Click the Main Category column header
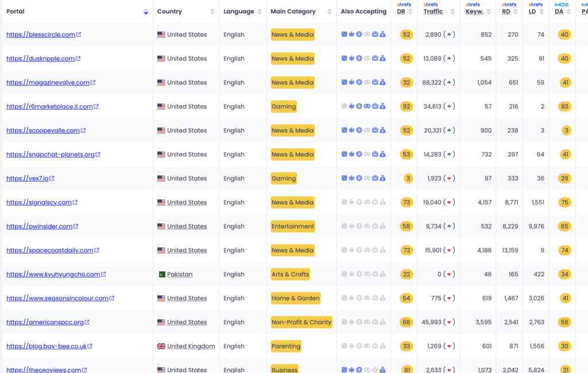Image resolution: width=588 pixels, height=373 pixels. 293,11
